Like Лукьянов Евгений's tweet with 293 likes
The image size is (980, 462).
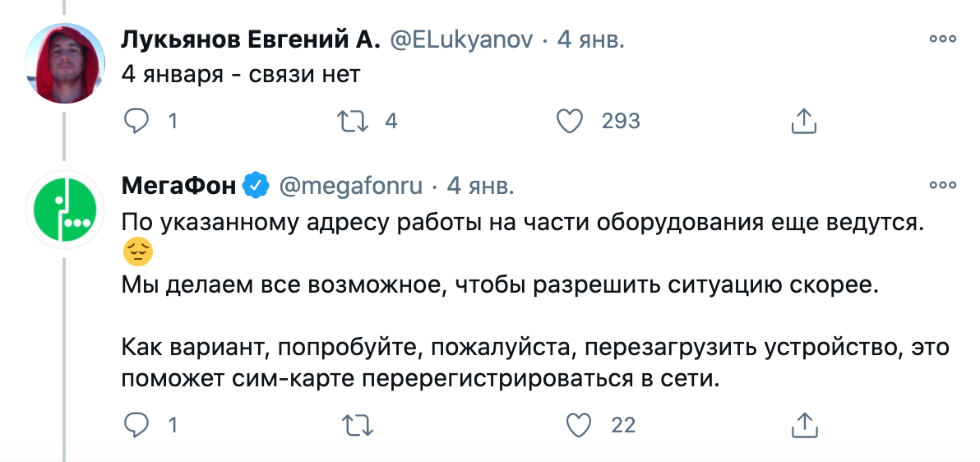(570, 122)
